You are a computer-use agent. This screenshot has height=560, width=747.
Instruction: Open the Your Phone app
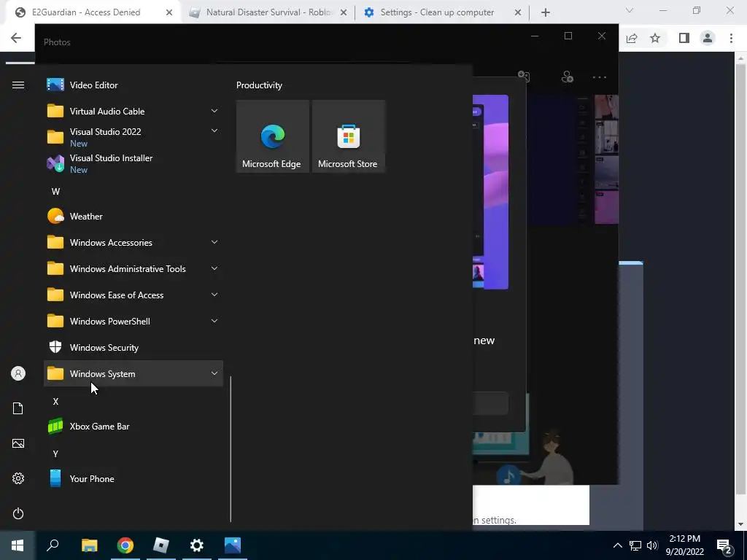coord(133,478)
